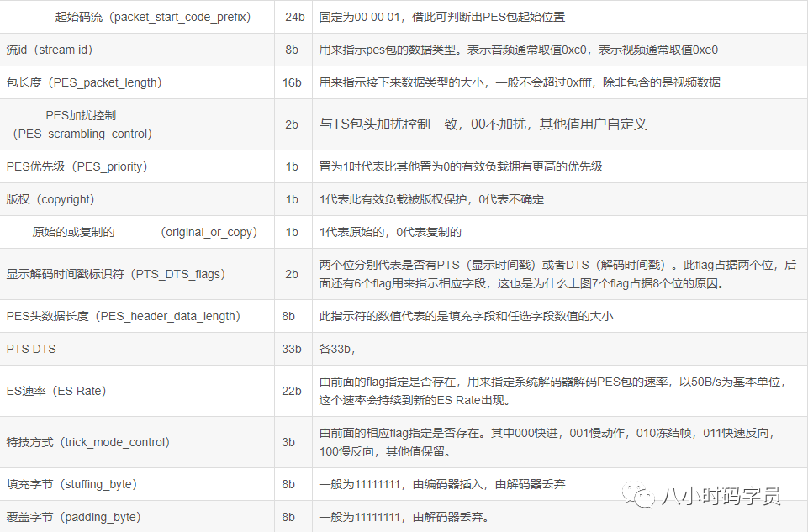Click the 16b size cell
808x532 pixels.
click(293, 82)
